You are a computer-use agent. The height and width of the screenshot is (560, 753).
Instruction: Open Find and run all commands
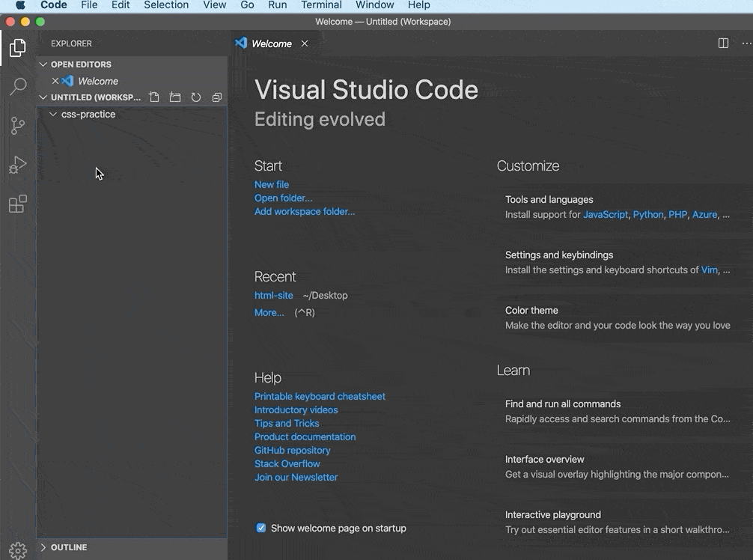click(618, 411)
